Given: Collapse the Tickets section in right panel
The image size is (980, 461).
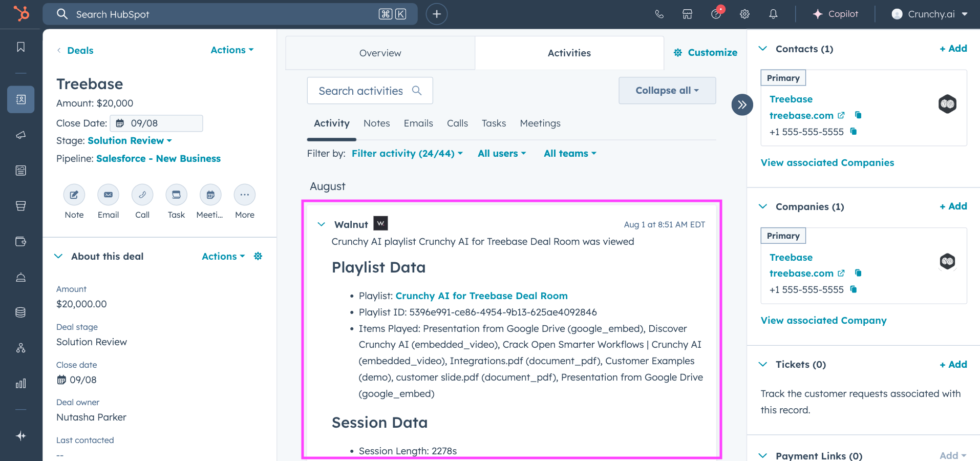Looking at the screenshot, I should tap(762, 364).
